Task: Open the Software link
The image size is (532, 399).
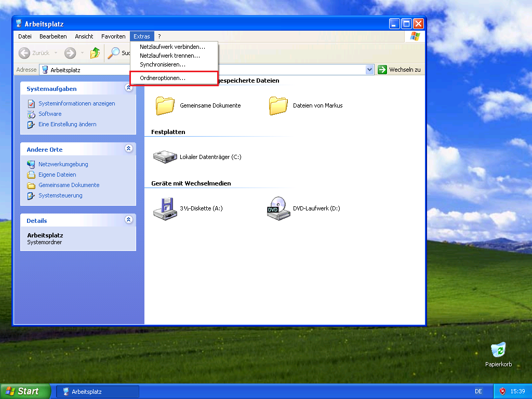Action: 50,114
